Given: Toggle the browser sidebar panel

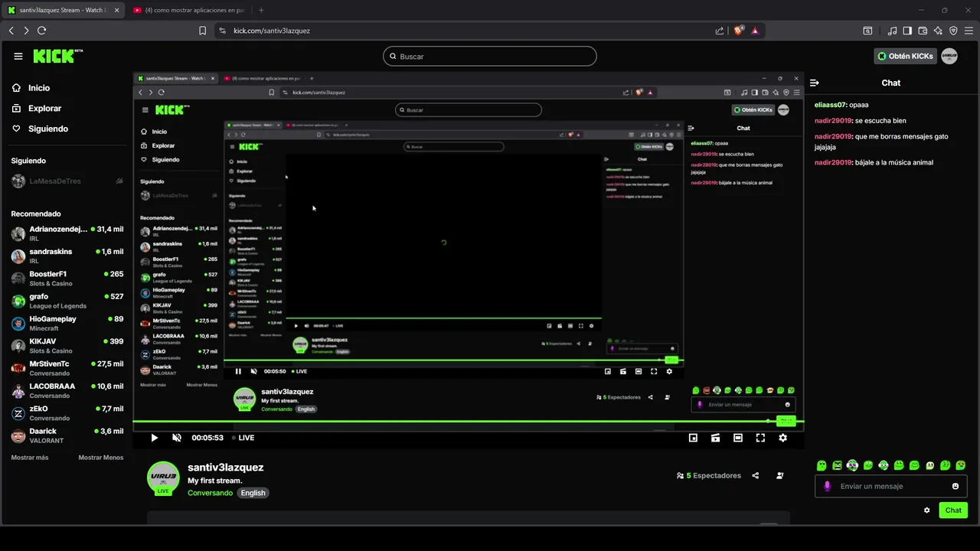Looking at the screenshot, I should tap(907, 31).
